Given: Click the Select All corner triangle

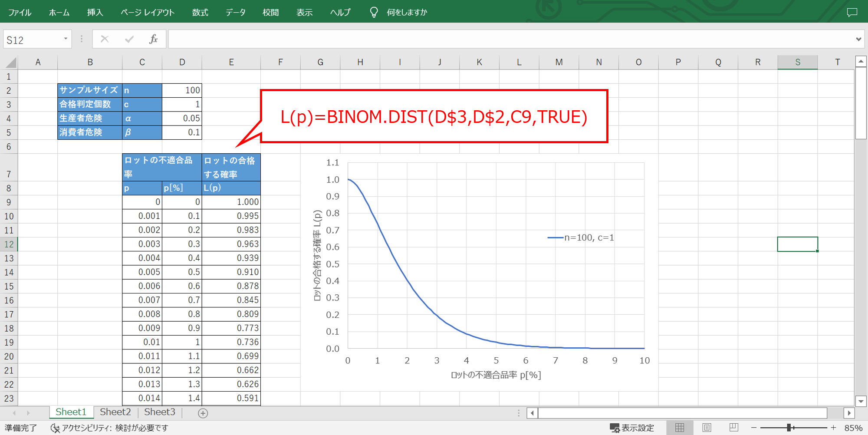Looking at the screenshot, I should tap(11, 63).
